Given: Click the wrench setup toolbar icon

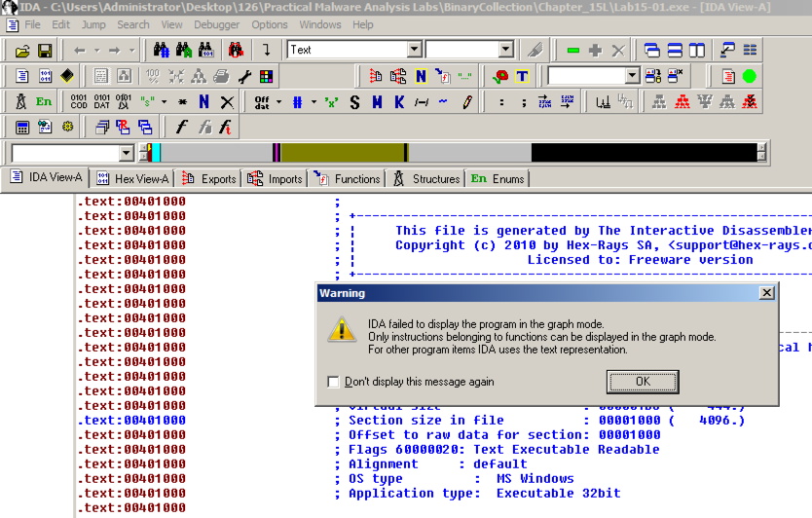Looking at the screenshot, I should (244, 77).
